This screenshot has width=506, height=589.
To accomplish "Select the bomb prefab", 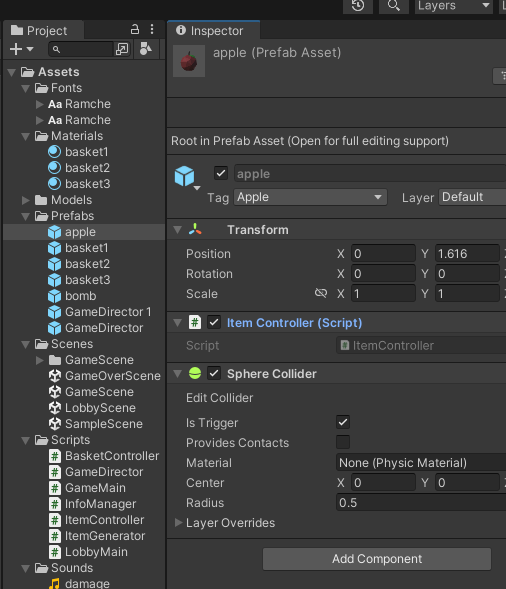I will (72, 296).
